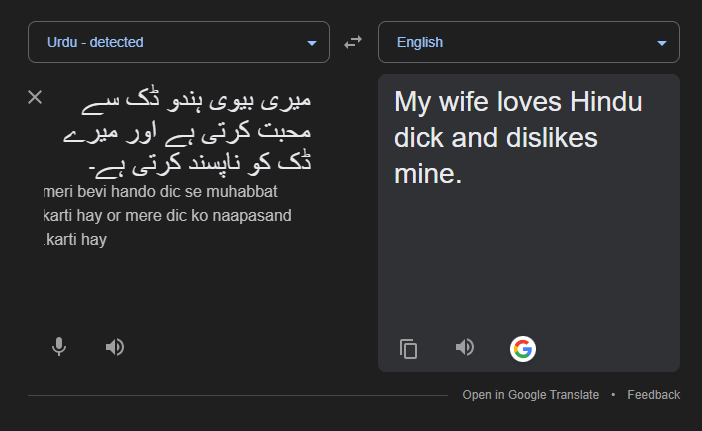Click the "Urdu - detected" label text

95,42
